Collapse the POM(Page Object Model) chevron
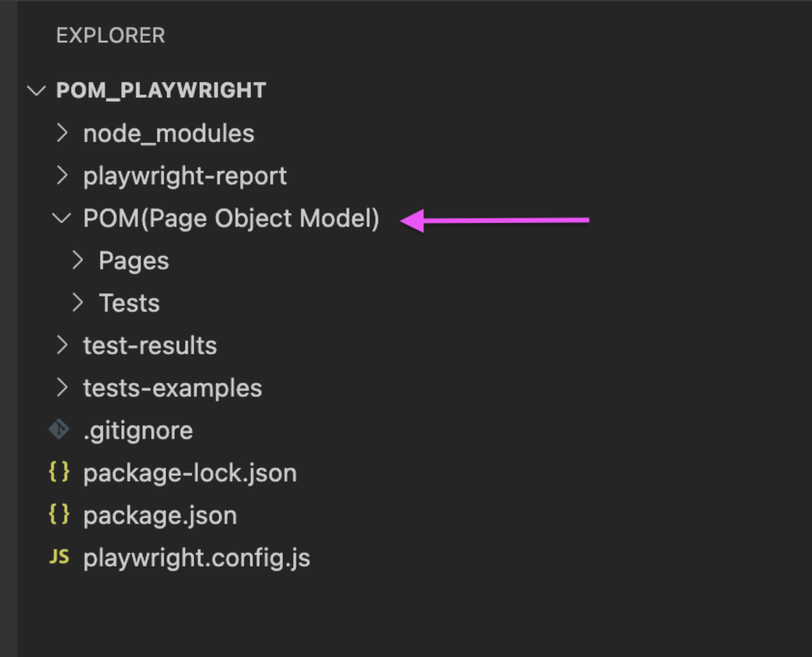Viewport: 812px width, 657px height. [62, 218]
